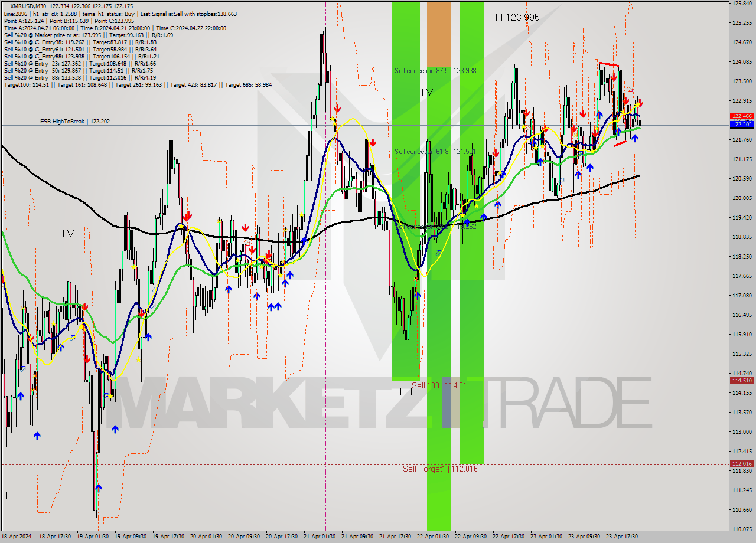This screenshot has width=756, height=543.
Task: Click the 'Sell %20 @ Entry -88: 133.528' line
Action: (80, 77)
